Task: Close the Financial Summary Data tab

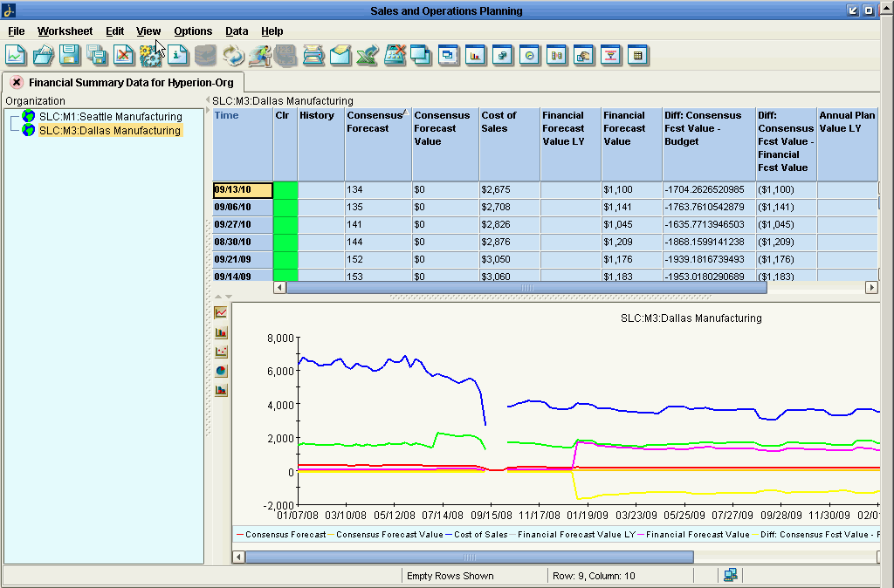Action: (17, 82)
